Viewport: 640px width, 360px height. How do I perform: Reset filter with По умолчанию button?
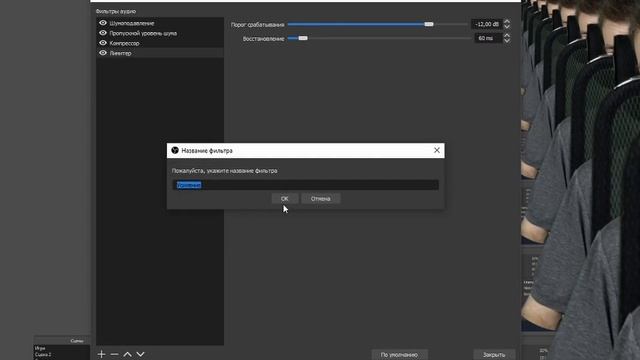click(399, 355)
